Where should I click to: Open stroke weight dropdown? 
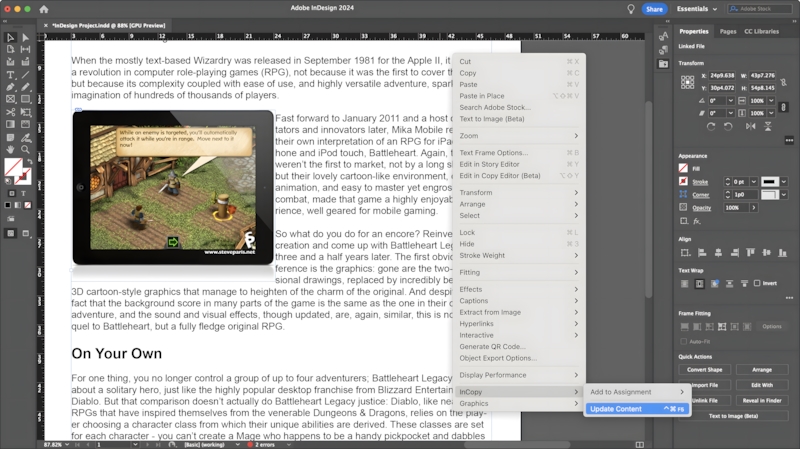coord(754,182)
